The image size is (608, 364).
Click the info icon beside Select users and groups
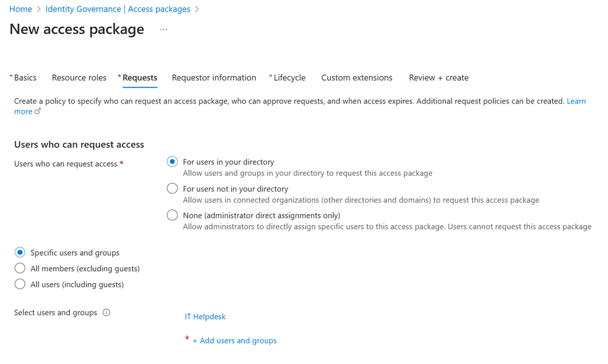pos(107,313)
